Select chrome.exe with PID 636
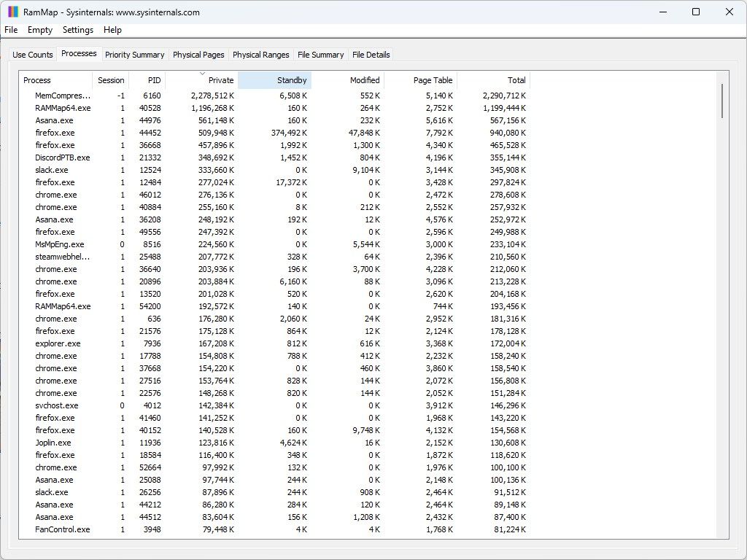This screenshot has height=560, width=747. point(275,319)
